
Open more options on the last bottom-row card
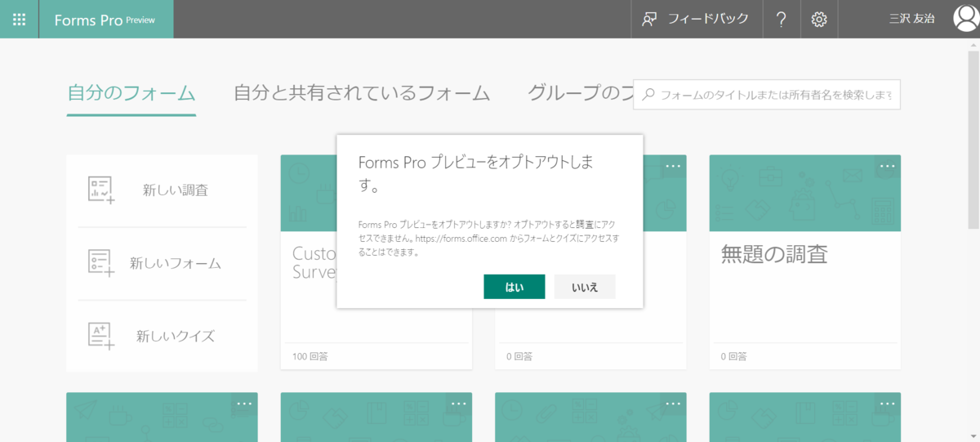click(x=888, y=404)
